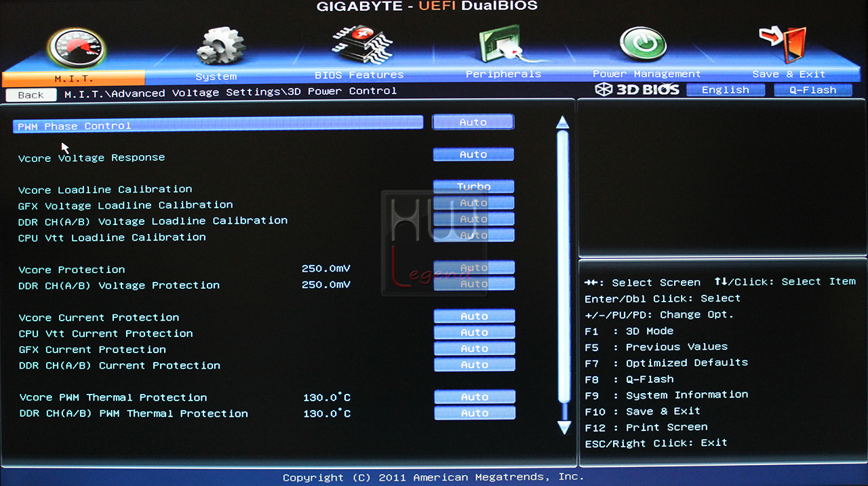Click the gear icon above System
Viewport: 868px width, 486px height.
(x=221, y=46)
